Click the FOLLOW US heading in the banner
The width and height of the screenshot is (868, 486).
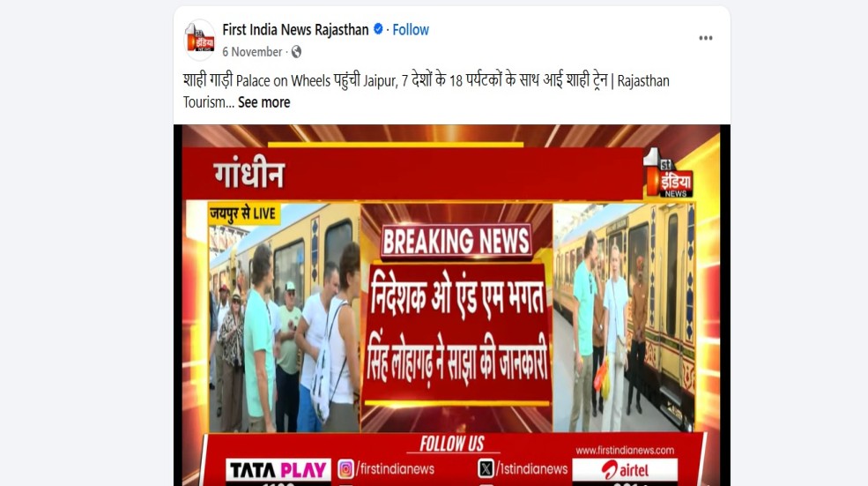point(452,444)
